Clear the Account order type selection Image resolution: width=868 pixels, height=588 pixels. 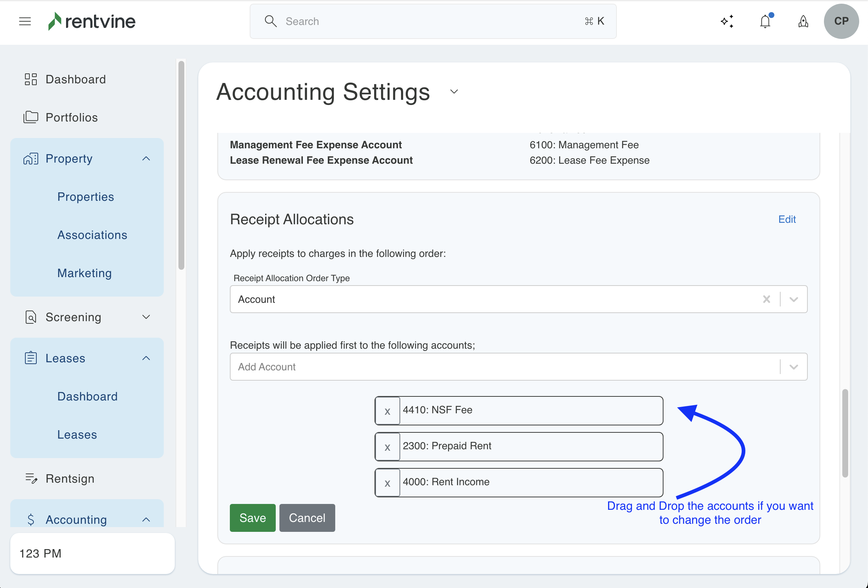click(766, 299)
